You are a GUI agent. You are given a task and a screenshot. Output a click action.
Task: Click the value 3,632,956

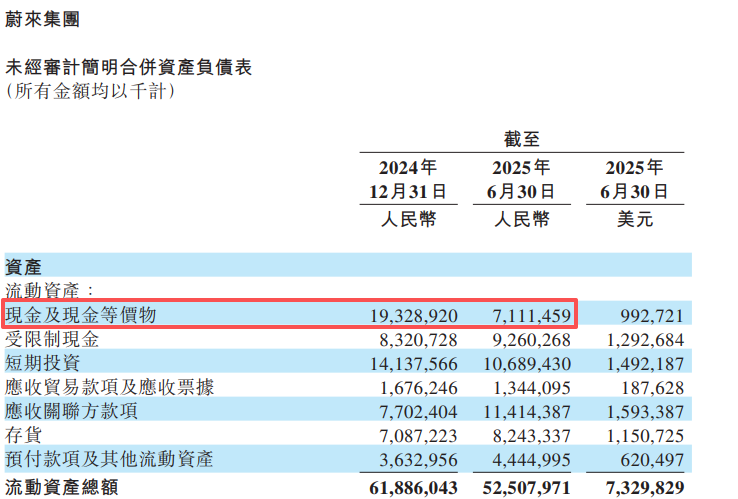click(418, 460)
